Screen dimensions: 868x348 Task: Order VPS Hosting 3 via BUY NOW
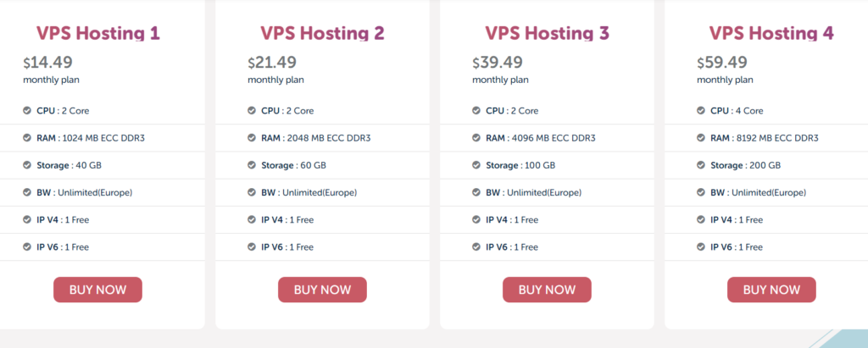547,290
